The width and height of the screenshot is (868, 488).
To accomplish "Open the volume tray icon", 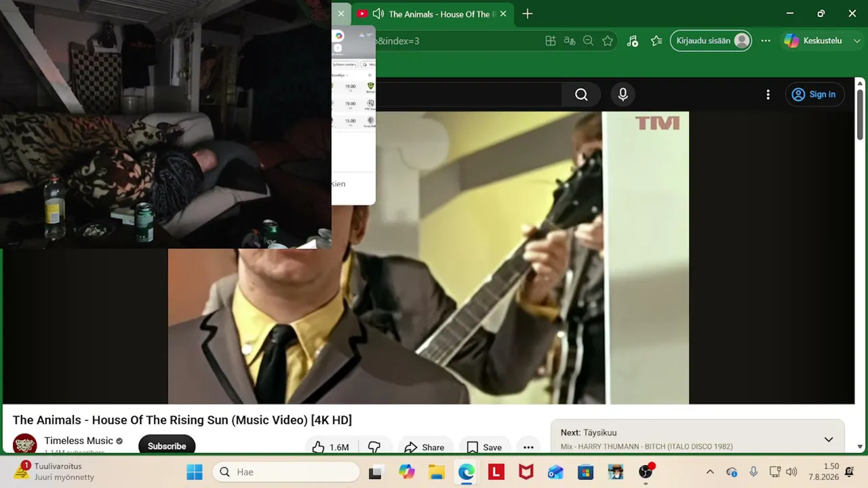I will [791, 472].
